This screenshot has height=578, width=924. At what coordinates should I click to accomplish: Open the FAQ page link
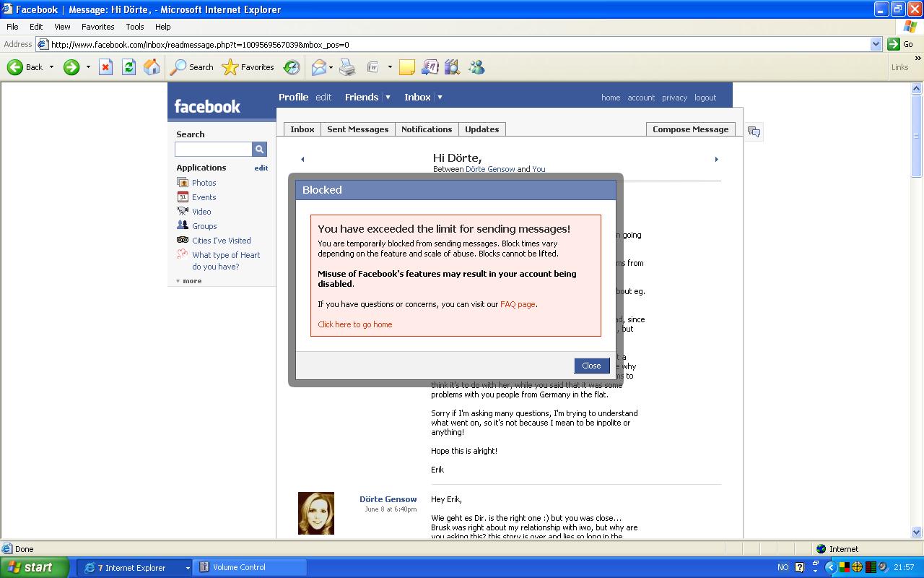pos(518,304)
